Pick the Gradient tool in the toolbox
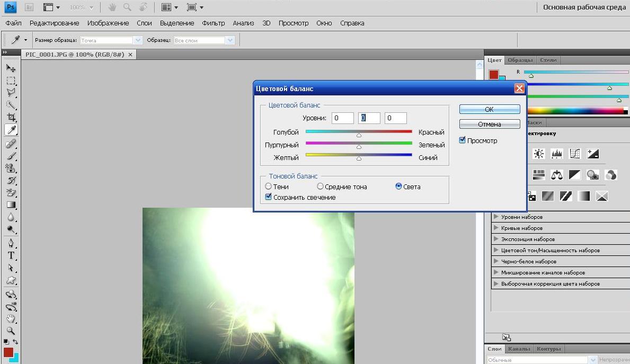Screen dimensions: 630x364 [11, 205]
